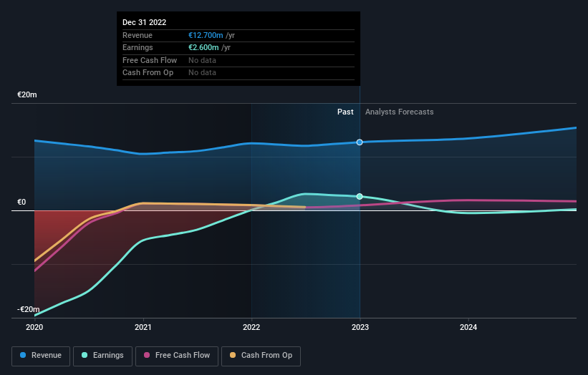588x375 pixels.
Task: Click the pink Free Cash Flow legend dot
Action: click(147, 355)
